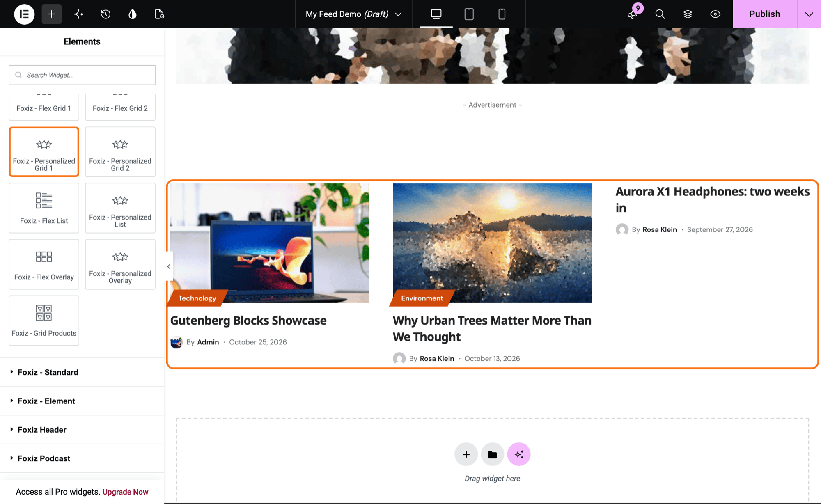The height and width of the screenshot is (504, 821).
Task: Click add new container plus button
Action: point(466,454)
